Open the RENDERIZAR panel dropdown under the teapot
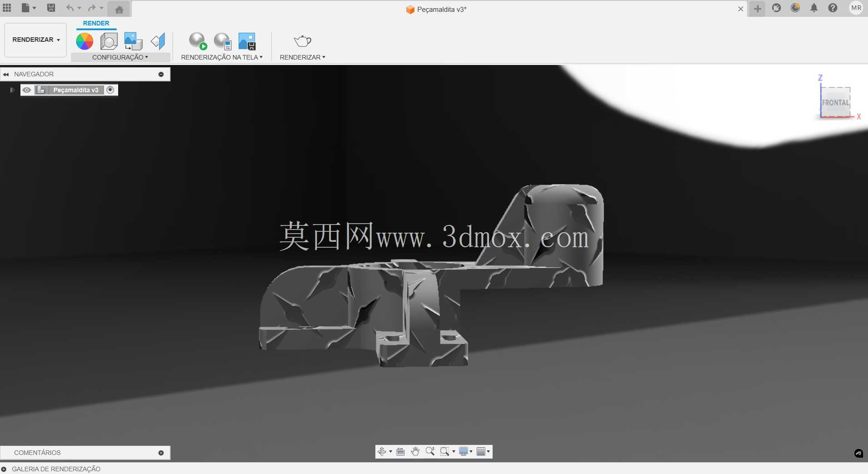Image resolution: width=868 pixels, height=474 pixels. [303, 57]
